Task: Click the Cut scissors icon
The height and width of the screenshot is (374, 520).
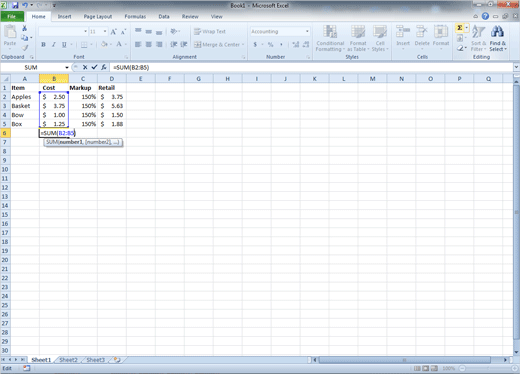Action: (24, 28)
